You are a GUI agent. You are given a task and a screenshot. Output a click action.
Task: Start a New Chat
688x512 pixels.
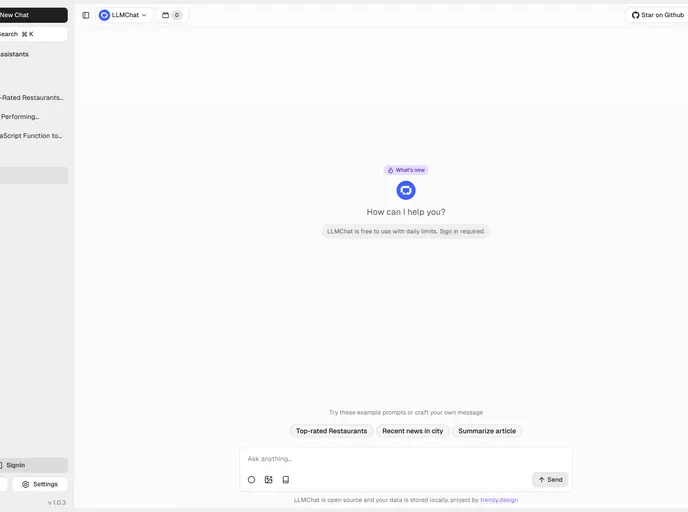(33, 15)
